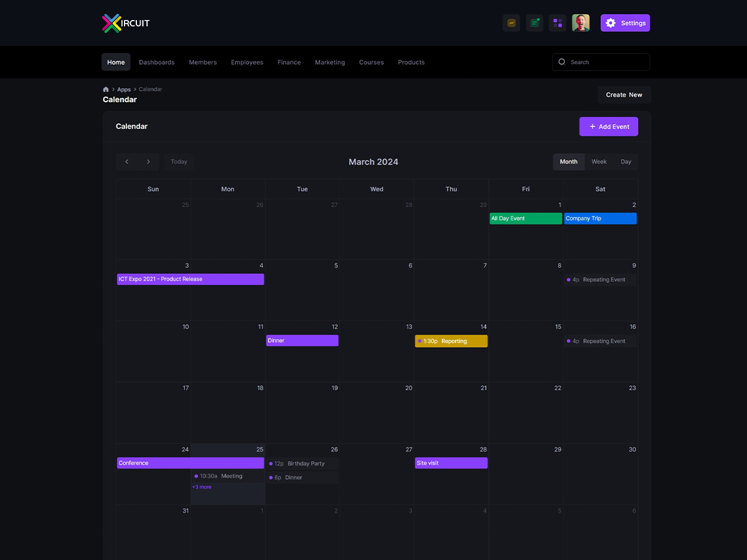Click the gear icon in Settings button
The height and width of the screenshot is (560, 747).
pos(611,23)
